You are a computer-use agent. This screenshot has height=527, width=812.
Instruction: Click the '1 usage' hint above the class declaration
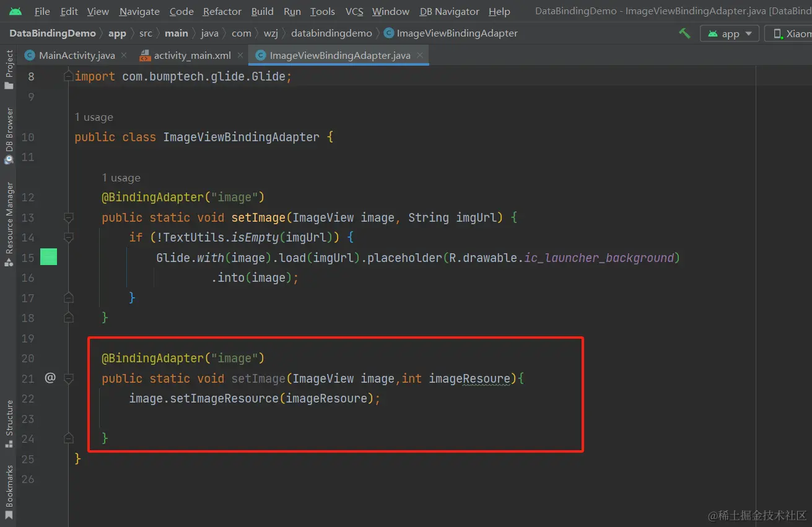tap(94, 117)
